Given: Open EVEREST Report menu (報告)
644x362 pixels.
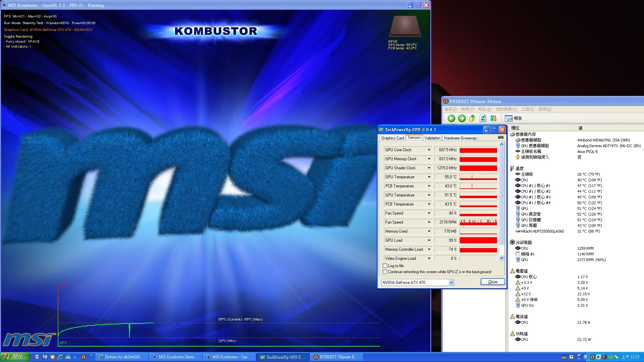Looking at the screenshot, I should 485,109.
